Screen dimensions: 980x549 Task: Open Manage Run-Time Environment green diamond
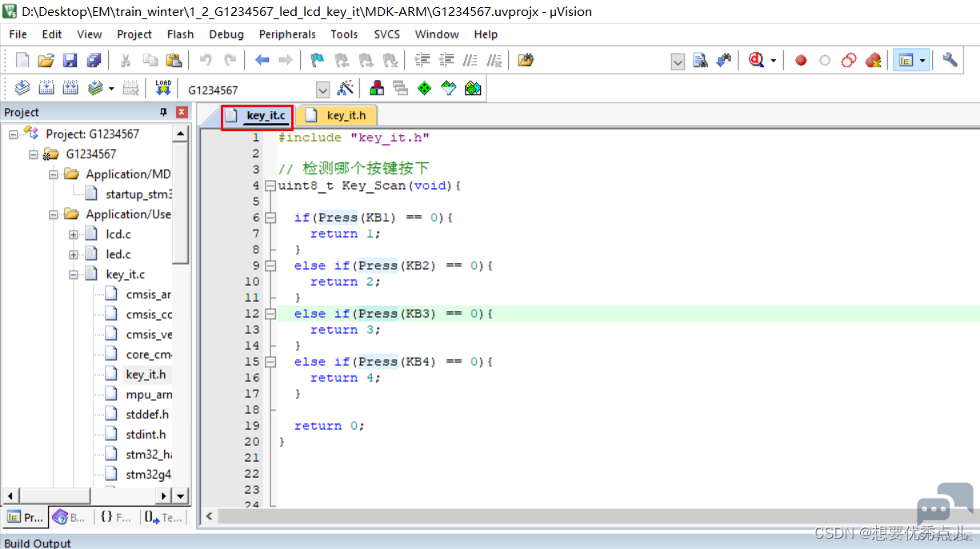[424, 88]
